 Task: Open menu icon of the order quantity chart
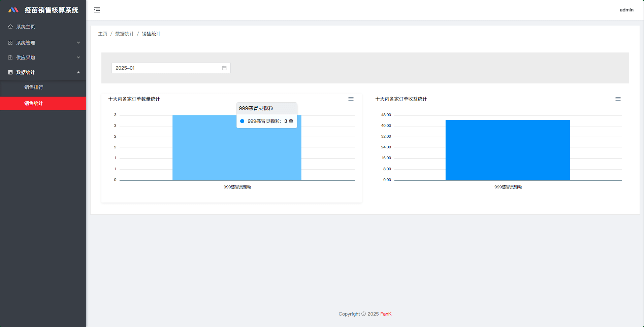tap(351, 99)
